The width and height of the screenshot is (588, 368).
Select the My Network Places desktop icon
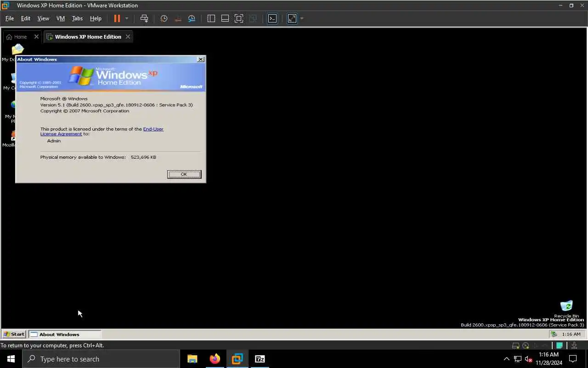click(x=9, y=110)
